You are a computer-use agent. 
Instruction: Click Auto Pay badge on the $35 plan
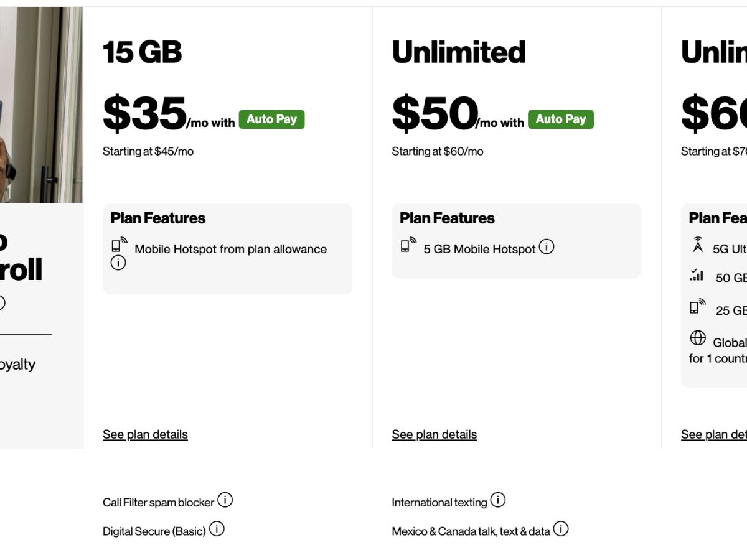[x=271, y=119]
